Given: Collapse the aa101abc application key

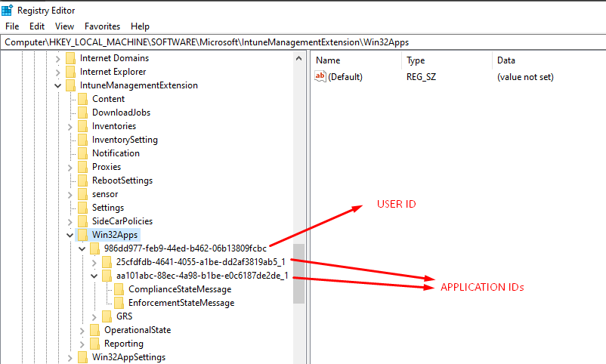Looking at the screenshot, I should point(94,276).
